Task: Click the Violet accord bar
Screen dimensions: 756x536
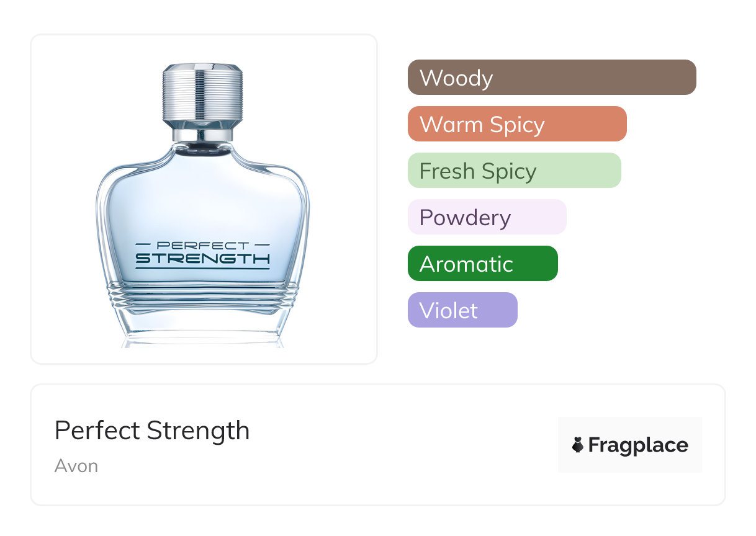Action: click(462, 310)
